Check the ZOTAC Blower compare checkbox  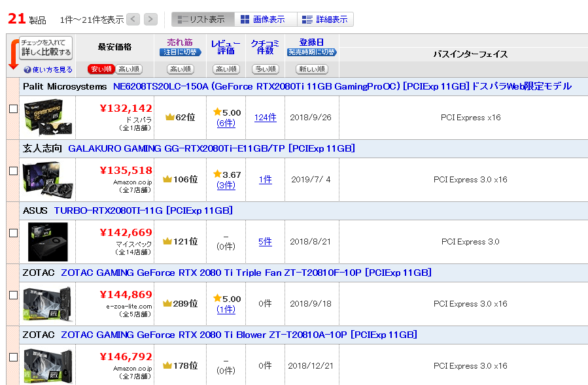pos(14,358)
